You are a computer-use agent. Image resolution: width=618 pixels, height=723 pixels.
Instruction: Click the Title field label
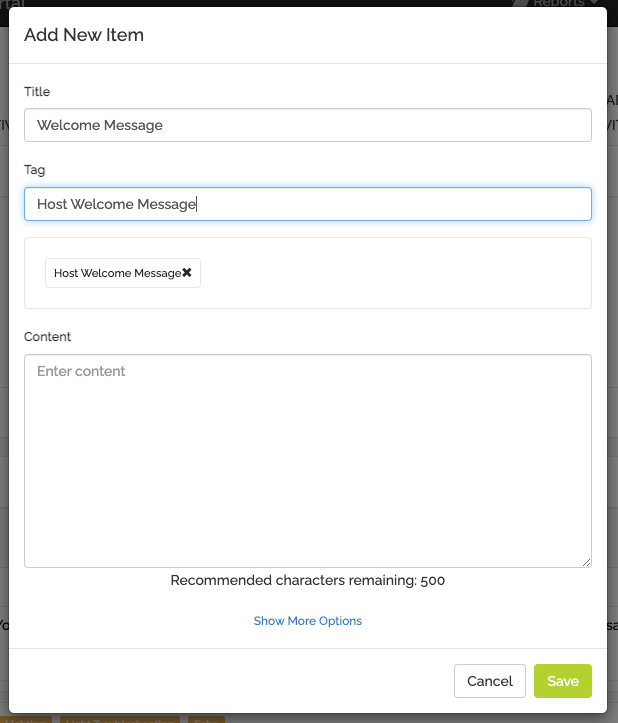(37, 91)
